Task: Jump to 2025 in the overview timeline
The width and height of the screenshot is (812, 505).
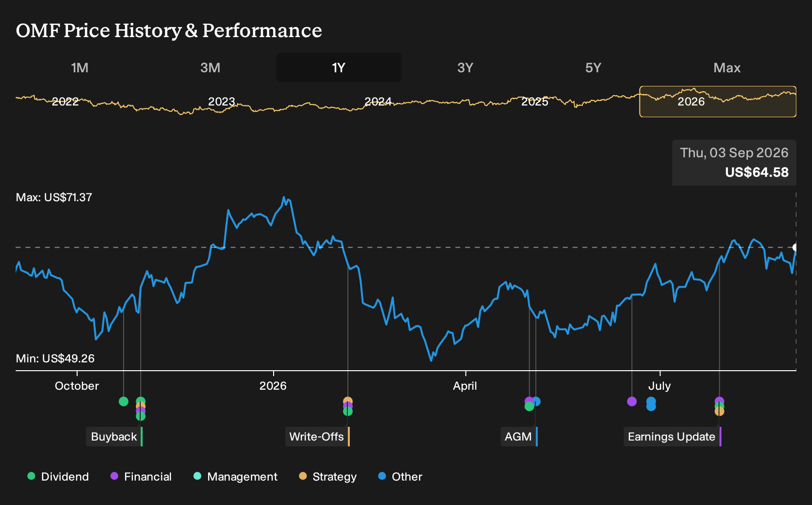Action: click(x=534, y=102)
